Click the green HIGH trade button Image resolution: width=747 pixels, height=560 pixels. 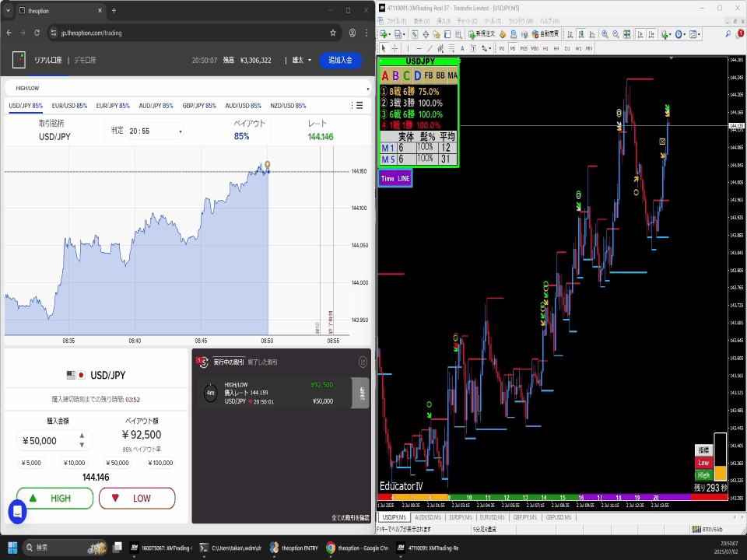[x=54, y=498]
